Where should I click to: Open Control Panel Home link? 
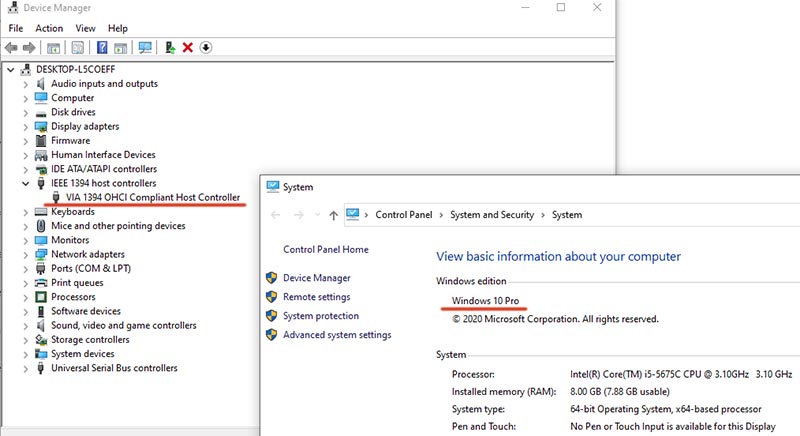pos(326,249)
